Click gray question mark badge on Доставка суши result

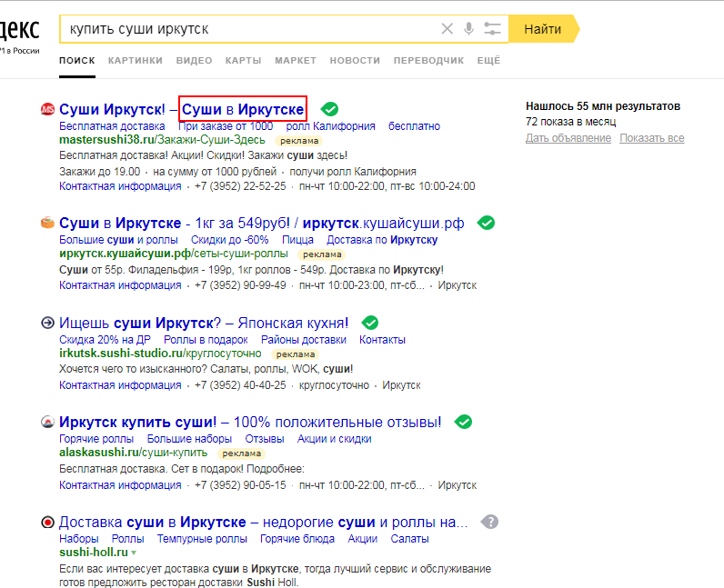click(489, 522)
